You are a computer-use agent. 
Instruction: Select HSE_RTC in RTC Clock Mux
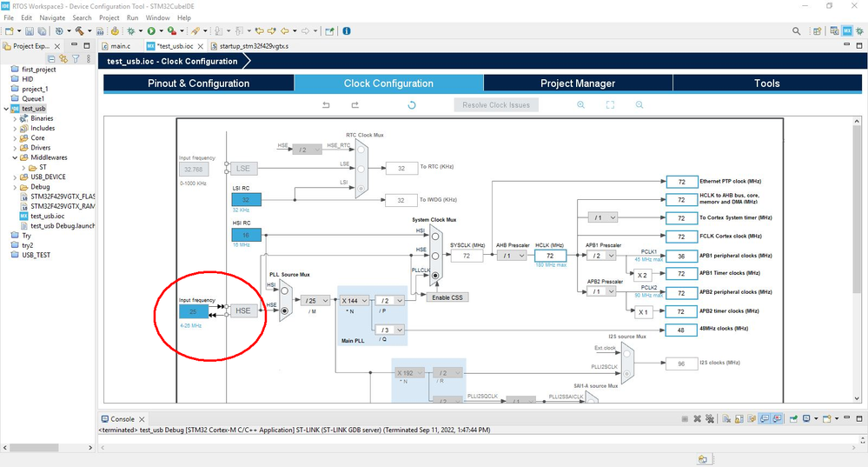[361, 150]
